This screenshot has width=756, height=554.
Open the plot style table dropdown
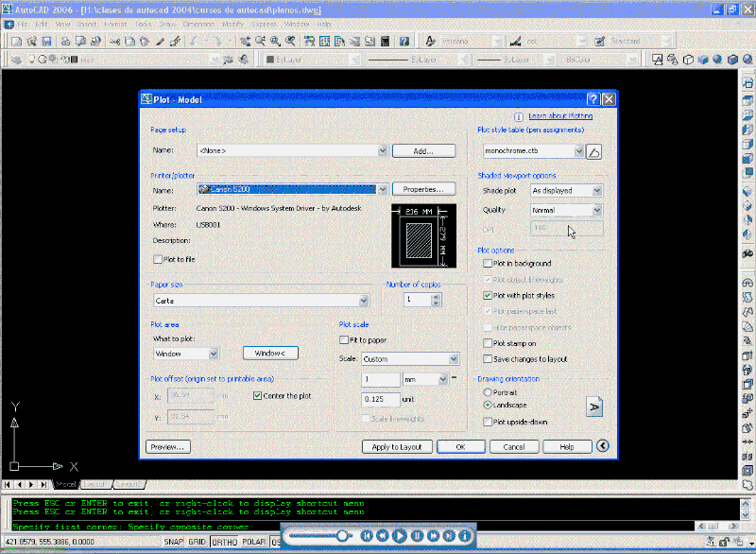coord(579,151)
